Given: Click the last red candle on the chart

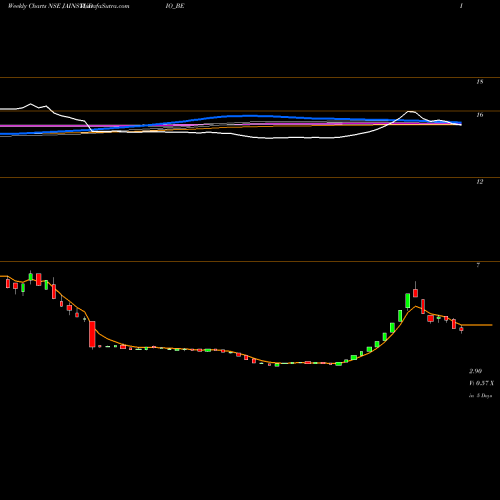Looking at the screenshot, I should [461, 329].
